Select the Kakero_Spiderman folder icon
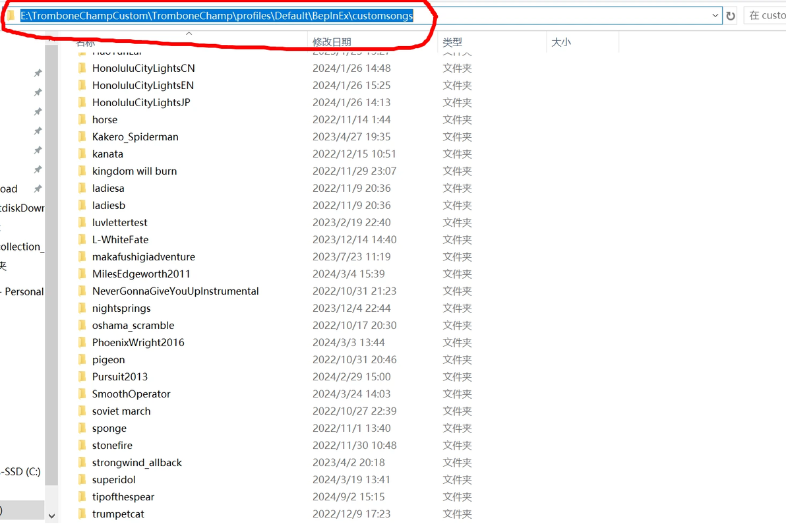 (82, 136)
